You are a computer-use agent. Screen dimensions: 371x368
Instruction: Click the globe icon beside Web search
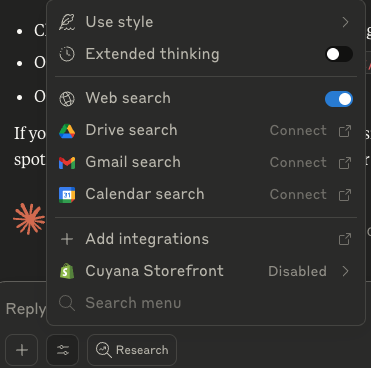[x=67, y=99]
